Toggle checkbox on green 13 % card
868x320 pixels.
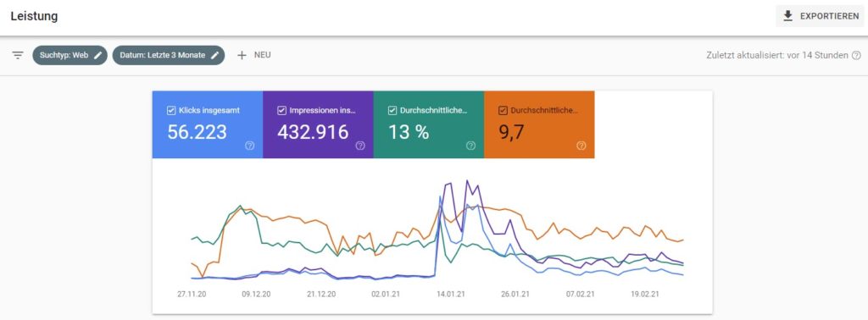coord(393,111)
